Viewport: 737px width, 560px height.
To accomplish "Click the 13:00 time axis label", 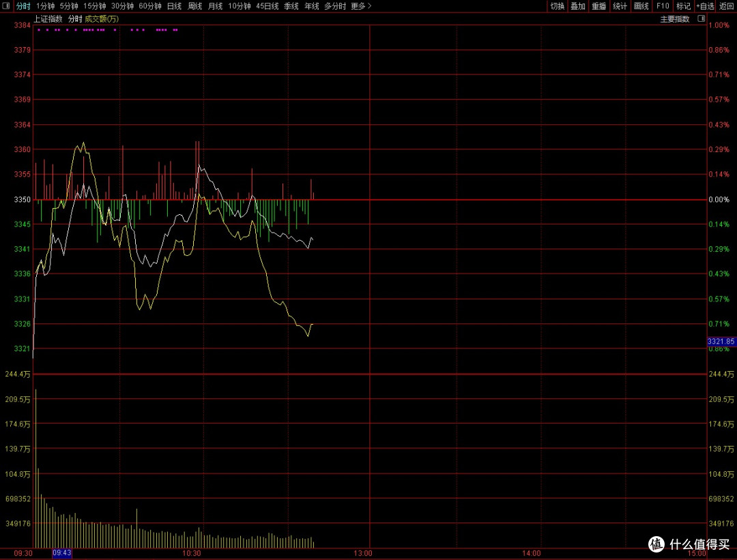I will [363, 553].
